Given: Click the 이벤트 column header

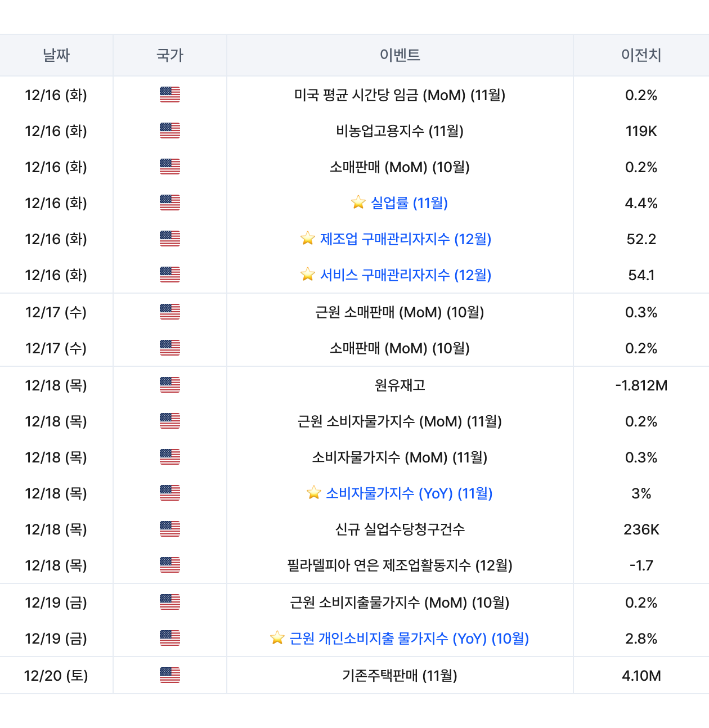Looking at the screenshot, I should pos(400,55).
